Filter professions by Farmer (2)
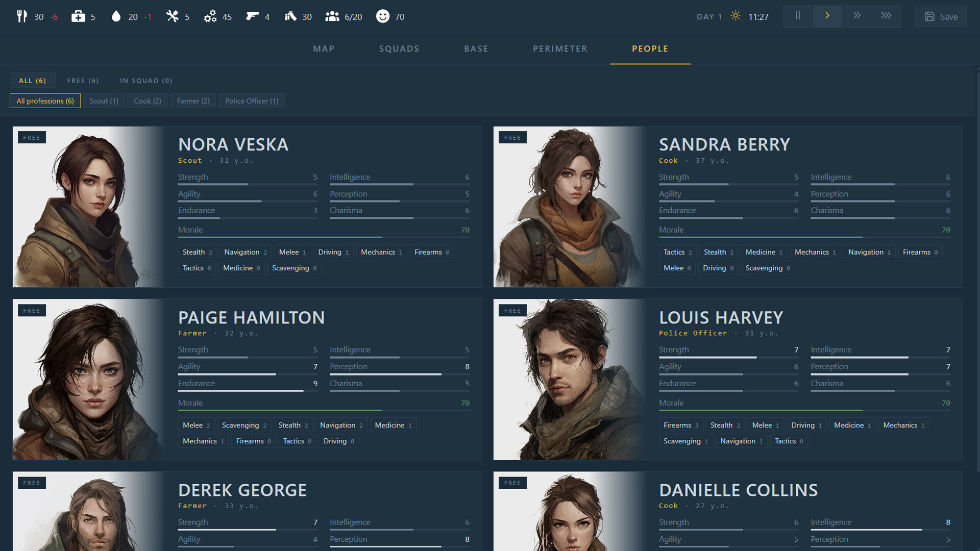980x551 pixels. pos(193,101)
